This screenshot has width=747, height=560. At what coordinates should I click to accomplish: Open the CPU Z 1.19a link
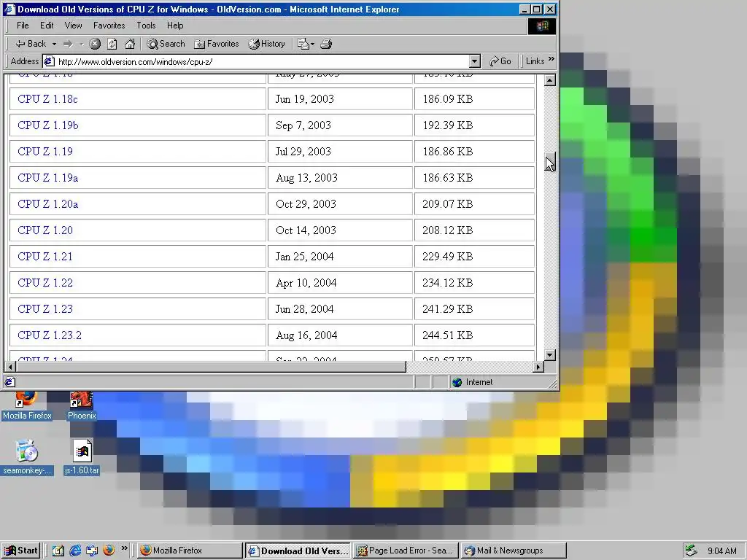[x=47, y=178]
